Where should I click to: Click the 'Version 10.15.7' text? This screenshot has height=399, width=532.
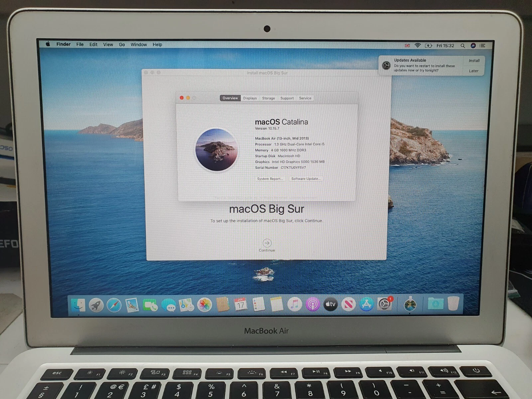[x=267, y=128]
